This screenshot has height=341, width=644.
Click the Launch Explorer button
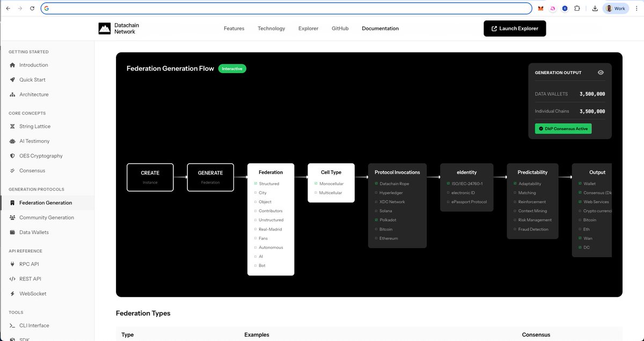(x=515, y=28)
